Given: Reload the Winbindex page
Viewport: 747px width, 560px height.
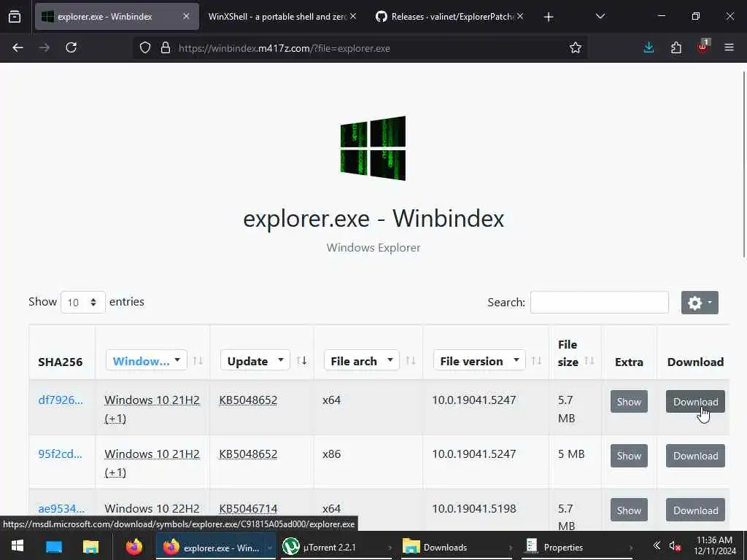Looking at the screenshot, I should click(x=71, y=47).
